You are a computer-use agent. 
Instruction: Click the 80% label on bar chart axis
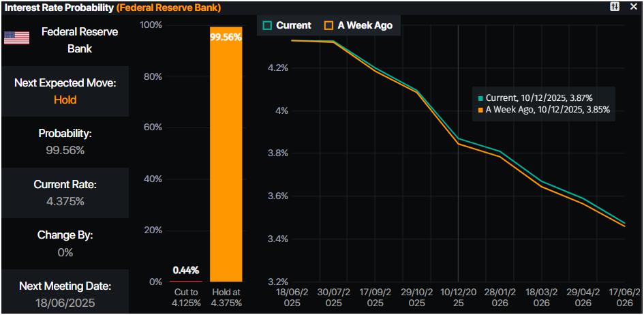pos(153,77)
